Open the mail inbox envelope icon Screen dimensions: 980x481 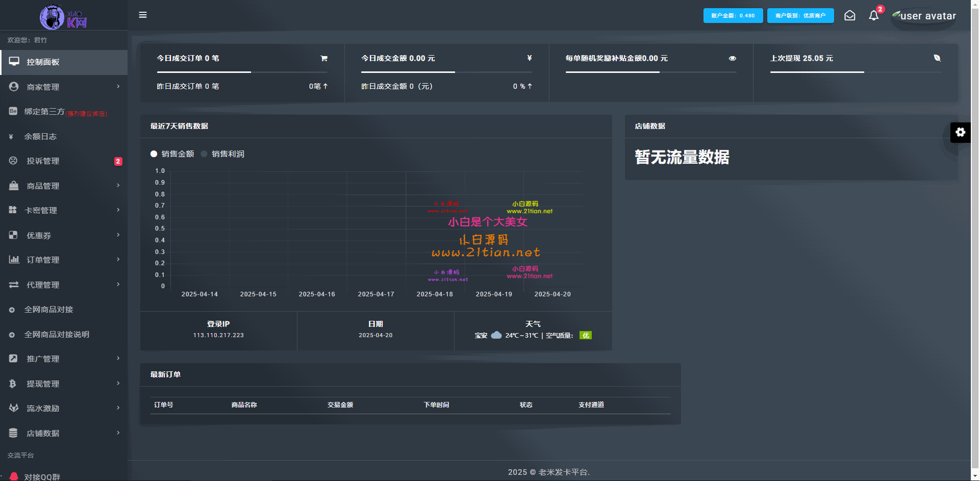pyautogui.click(x=849, y=16)
